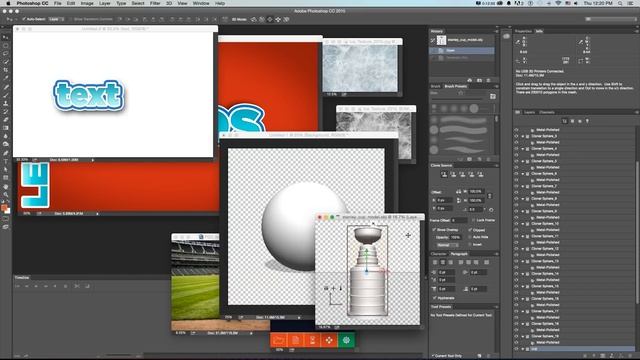The height and width of the screenshot is (360, 640).
Task: Switch to the Channels tab
Action: click(x=547, y=112)
